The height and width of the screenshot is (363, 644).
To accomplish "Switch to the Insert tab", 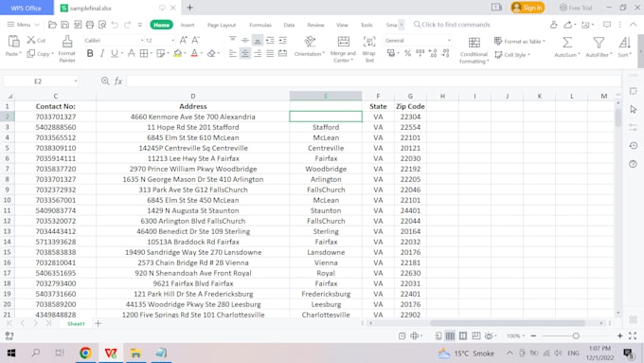I will (188, 25).
